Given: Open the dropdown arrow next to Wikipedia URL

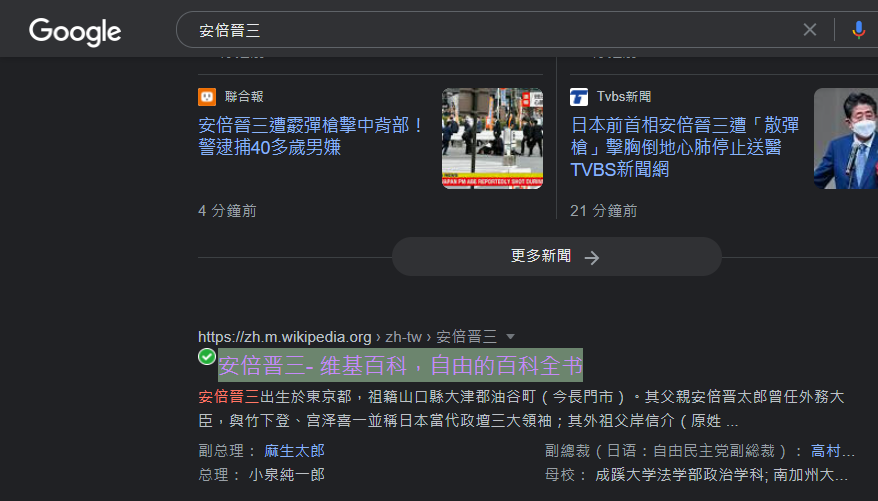Looking at the screenshot, I should click(x=510, y=336).
